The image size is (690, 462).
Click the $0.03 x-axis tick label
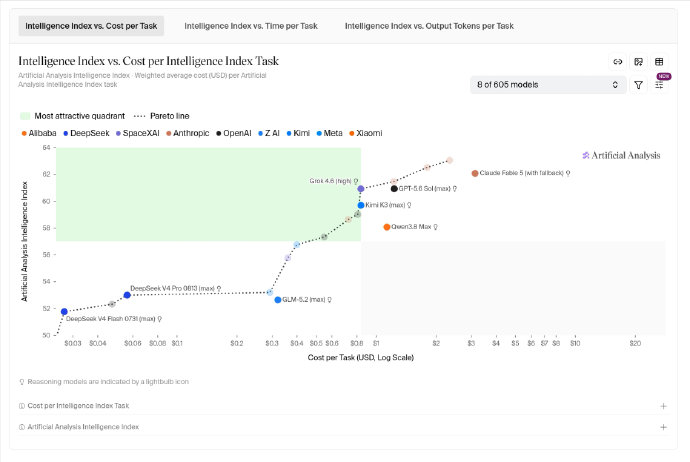coord(73,343)
